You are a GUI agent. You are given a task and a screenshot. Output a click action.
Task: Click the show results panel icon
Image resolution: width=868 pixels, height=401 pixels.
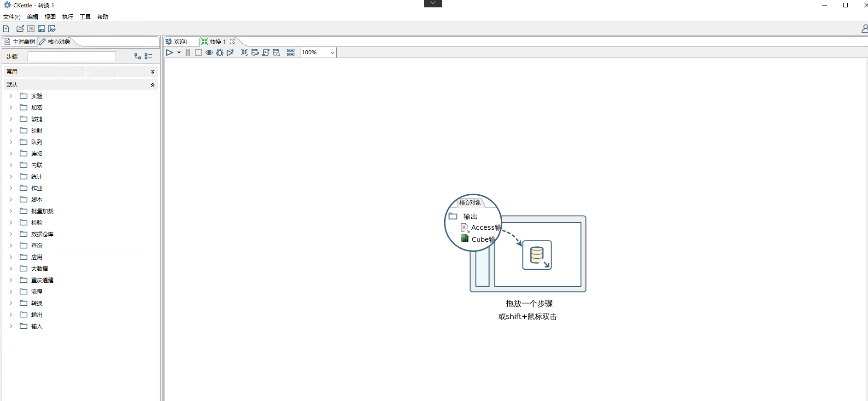[291, 52]
